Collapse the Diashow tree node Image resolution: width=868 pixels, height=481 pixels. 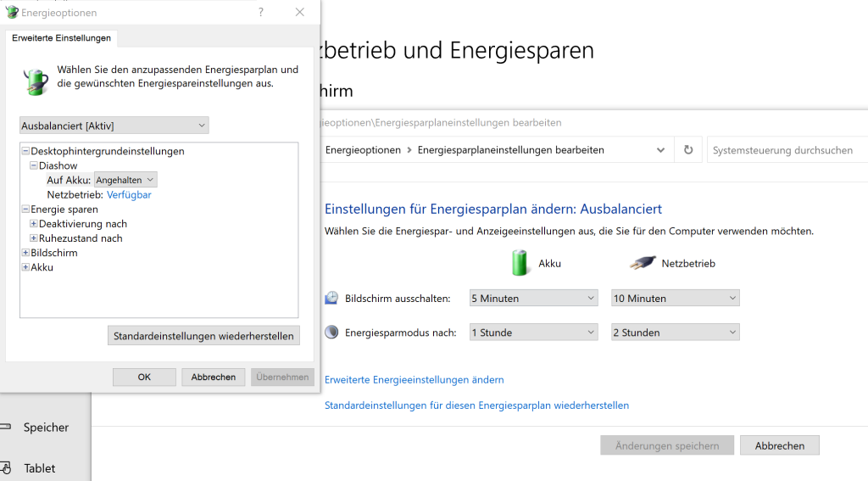[33, 165]
